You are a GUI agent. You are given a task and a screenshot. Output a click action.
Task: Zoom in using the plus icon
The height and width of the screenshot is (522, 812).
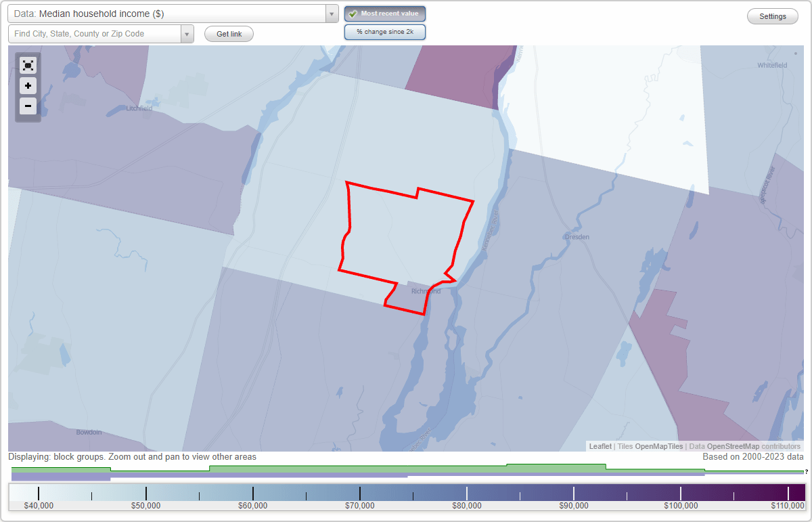point(28,86)
